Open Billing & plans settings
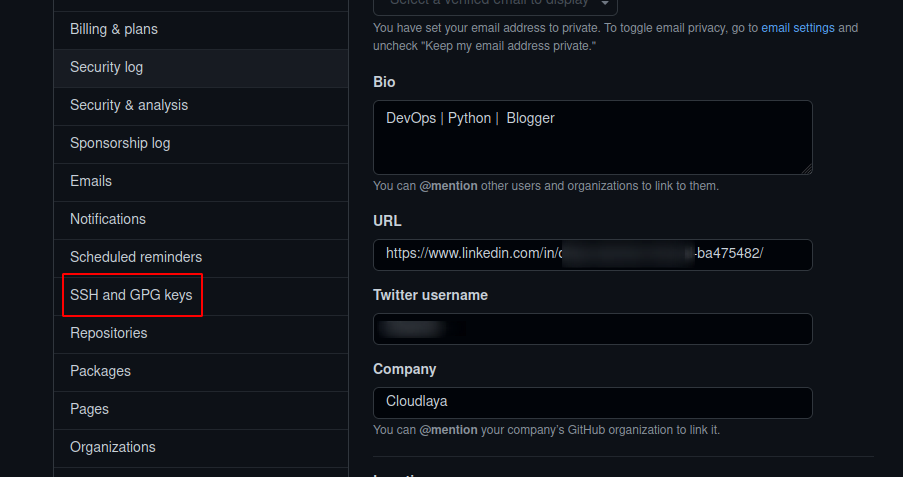This screenshot has height=477, width=903. (x=200, y=29)
